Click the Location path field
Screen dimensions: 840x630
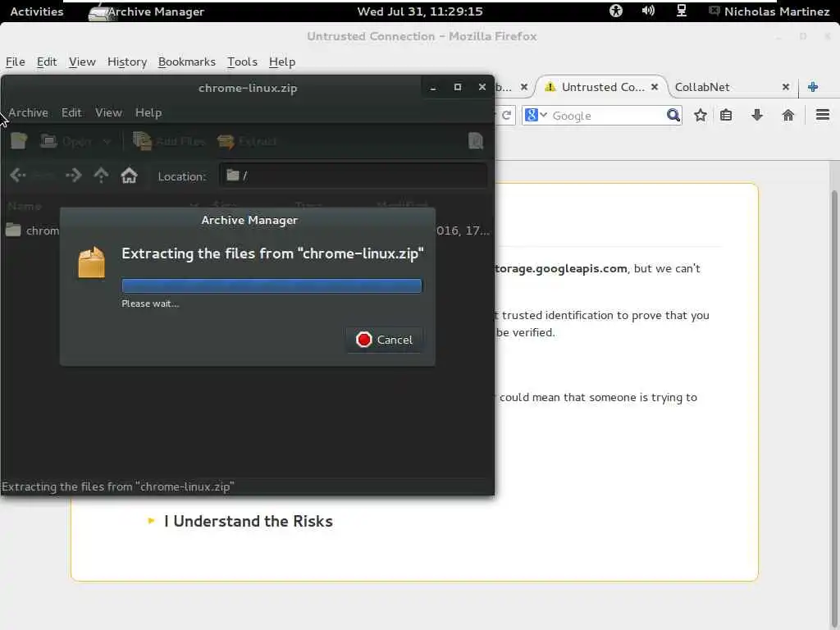point(353,176)
